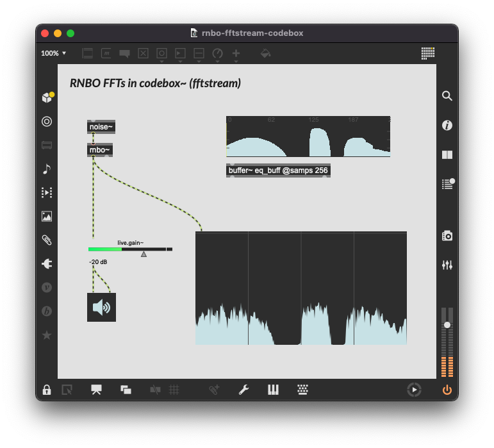Toggle audio on with the power button

tap(447, 390)
